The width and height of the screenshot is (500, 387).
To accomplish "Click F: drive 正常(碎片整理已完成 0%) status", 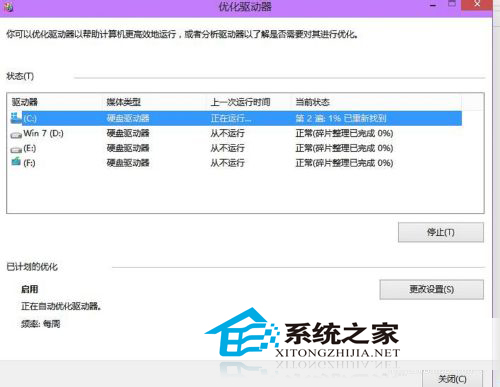I will tap(344, 163).
